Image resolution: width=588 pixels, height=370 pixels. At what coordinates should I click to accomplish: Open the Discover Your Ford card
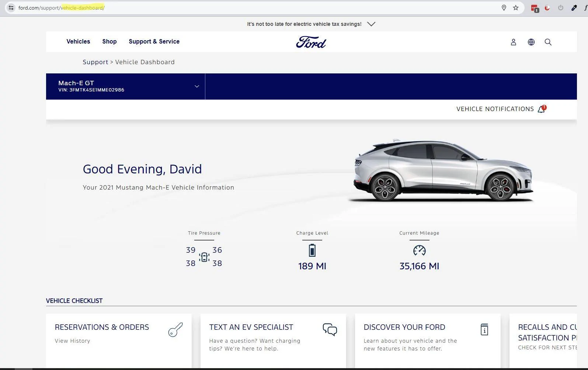pyautogui.click(x=428, y=341)
